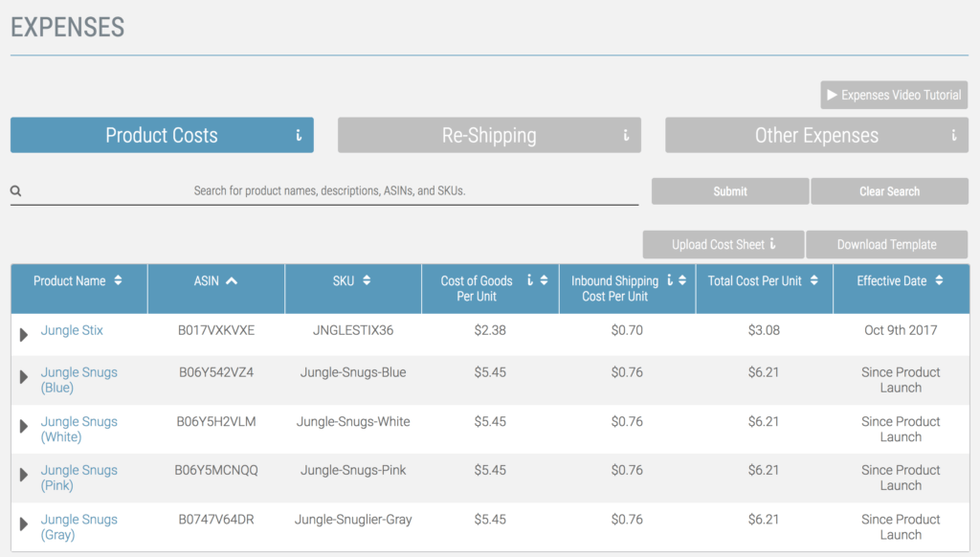Click SKU JNGLESTIX36
This screenshot has height=557, width=980.
(x=353, y=330)
